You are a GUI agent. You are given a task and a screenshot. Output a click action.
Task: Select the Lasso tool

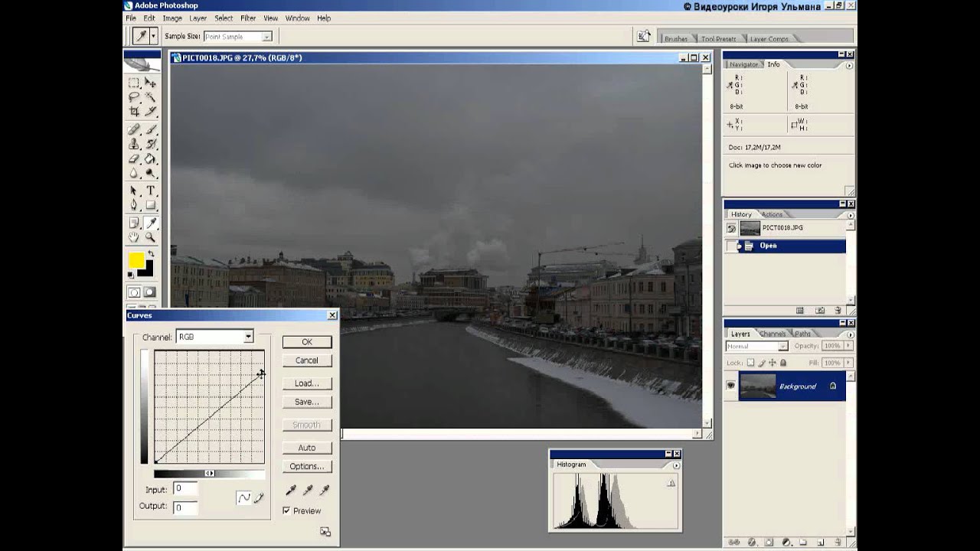pos(134,97)
